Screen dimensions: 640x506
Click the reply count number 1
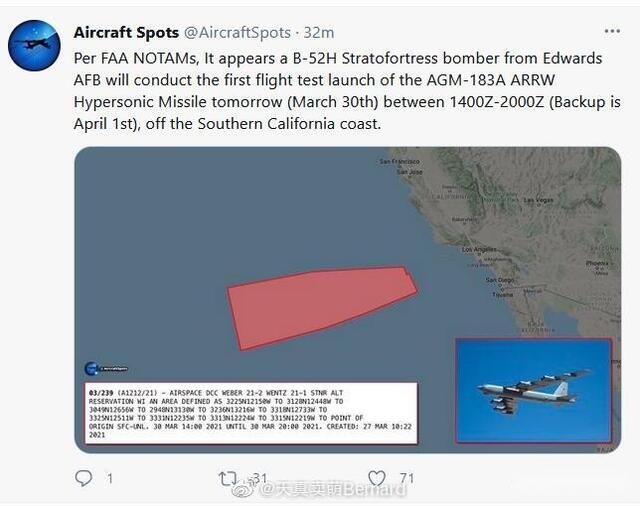tap(110, 478)
